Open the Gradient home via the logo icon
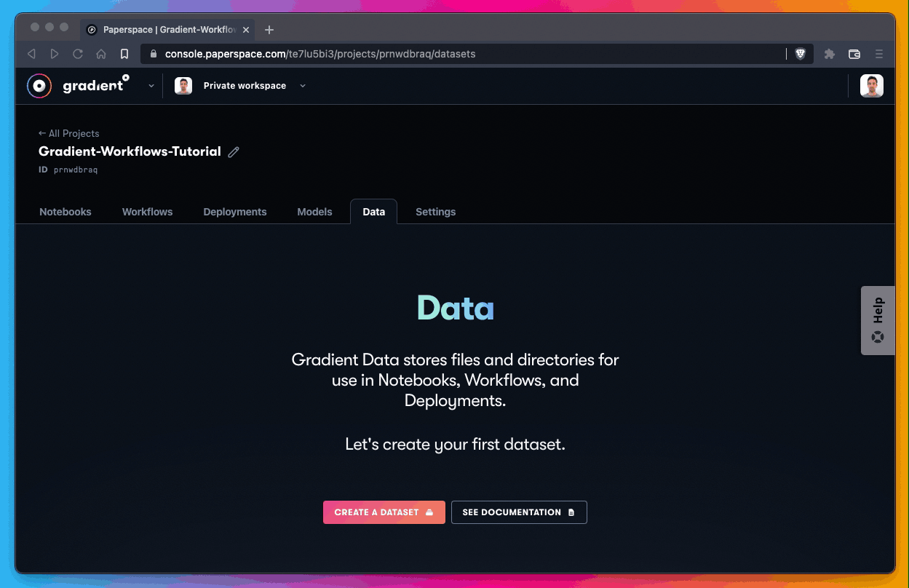909x588 pixels. (39, 85)
